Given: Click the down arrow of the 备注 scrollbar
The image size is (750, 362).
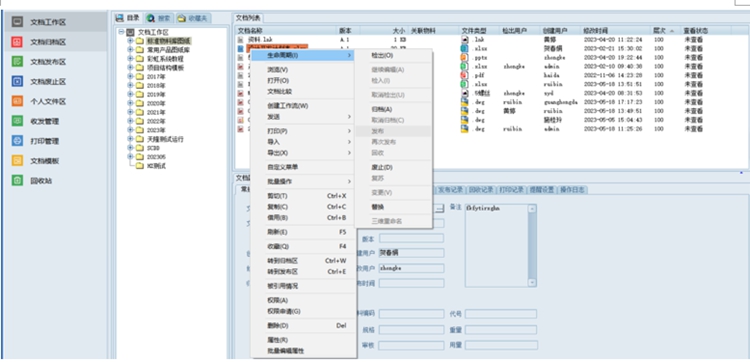Looking at the screenshot, I should [x=532, y=283].
